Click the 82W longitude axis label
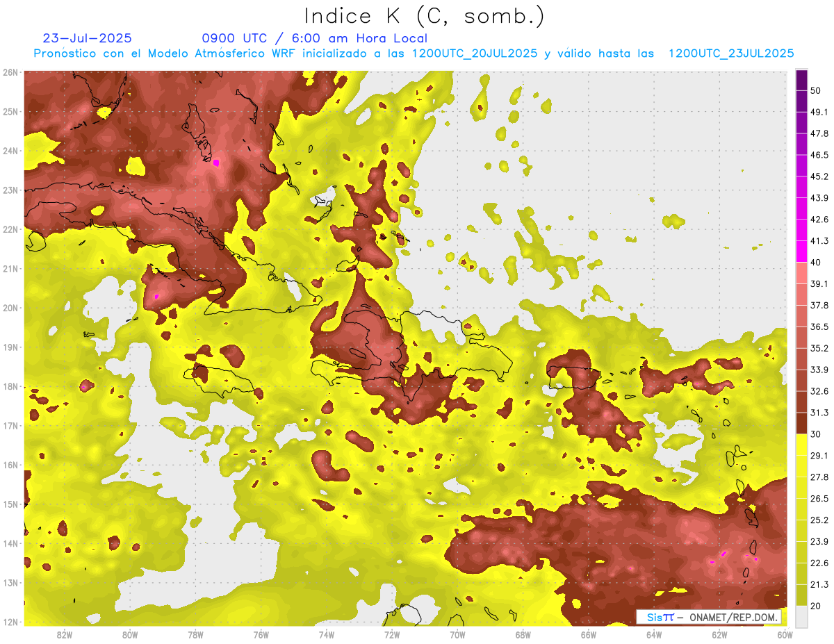This screenshot has width=834, height=644. (65, 634)
